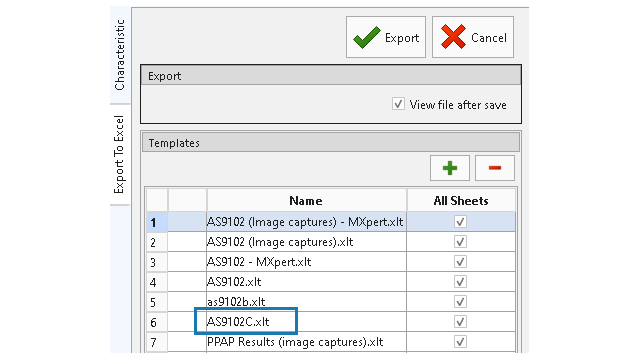Toggle the View file after save checkbox
640x360 pixels.
pyautogui.click(x=398, y=104)
